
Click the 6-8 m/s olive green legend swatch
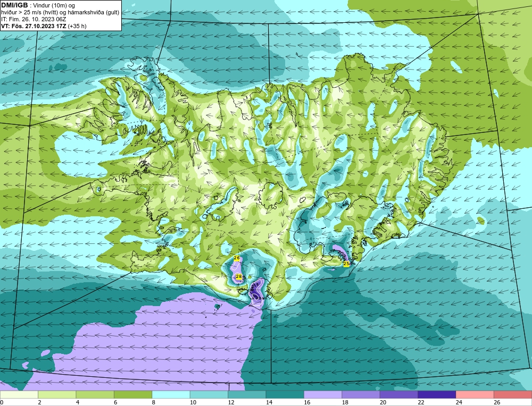pos(133,395)
